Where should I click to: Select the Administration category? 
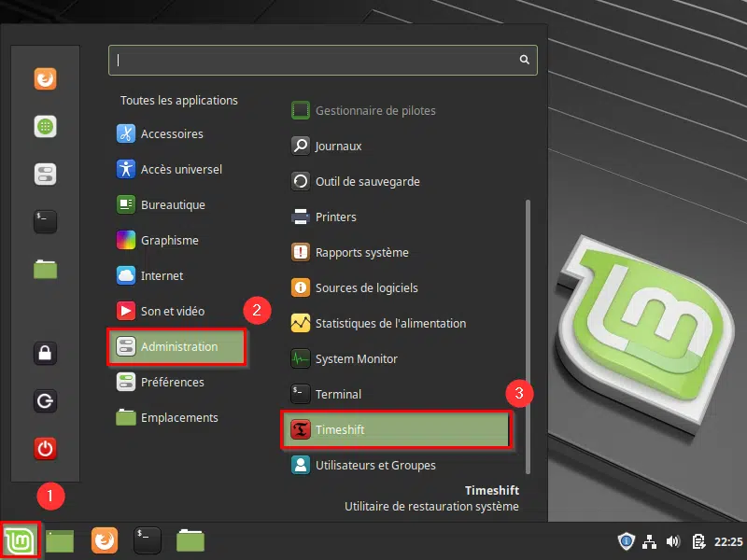[x=176, y=346]
